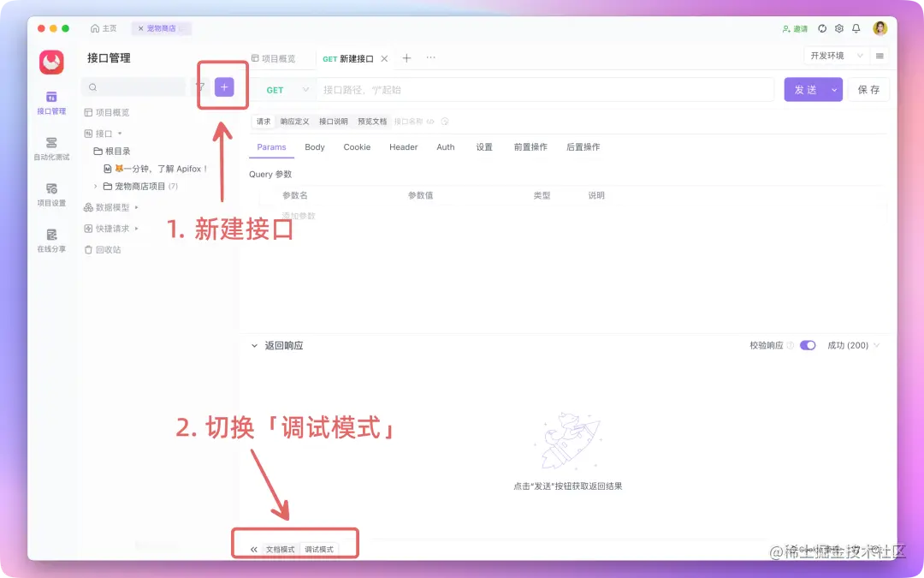Switch to 调试模式 at the bottom
The width and height of the screenshot is (924, 578).
point(320,550)
